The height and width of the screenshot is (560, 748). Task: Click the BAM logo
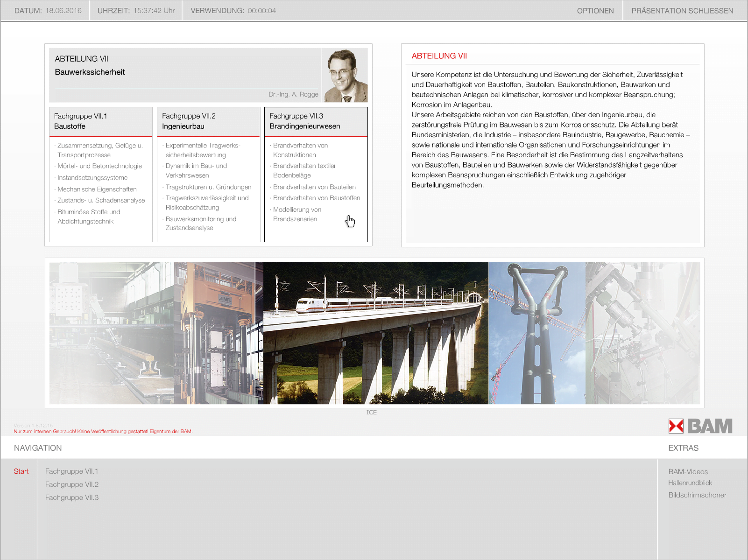[700, 426]
